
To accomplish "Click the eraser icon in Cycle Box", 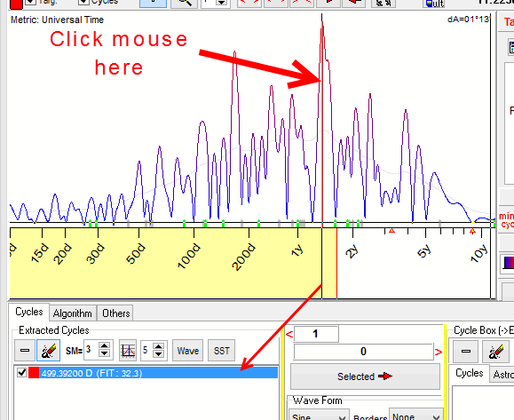I will pos(494,351).
